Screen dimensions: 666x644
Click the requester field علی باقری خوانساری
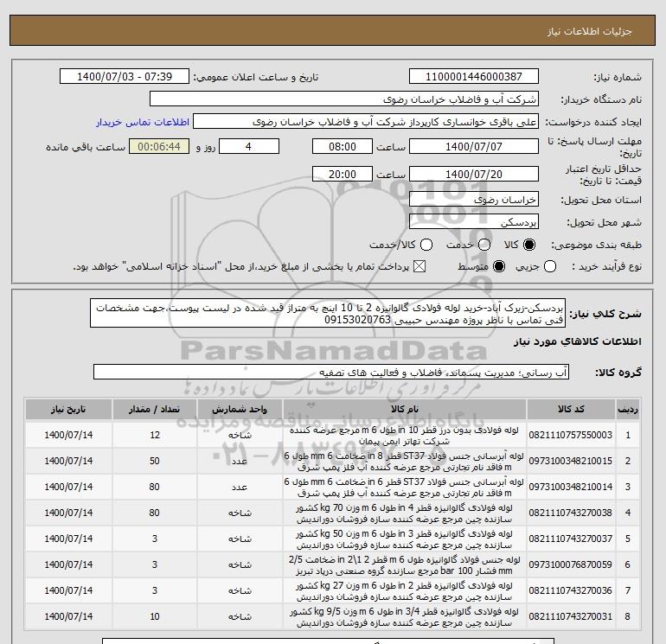pos(366,122)
